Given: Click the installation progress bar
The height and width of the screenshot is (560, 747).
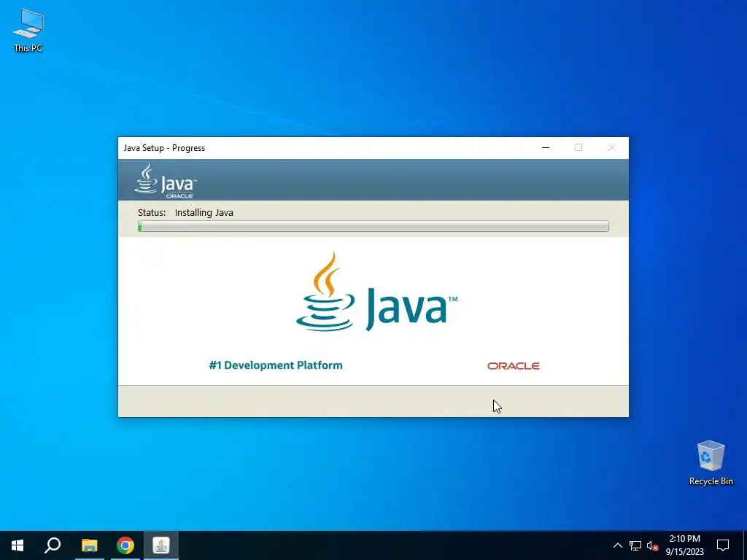Looking at the screenshot, I should [x=373, y=226].
